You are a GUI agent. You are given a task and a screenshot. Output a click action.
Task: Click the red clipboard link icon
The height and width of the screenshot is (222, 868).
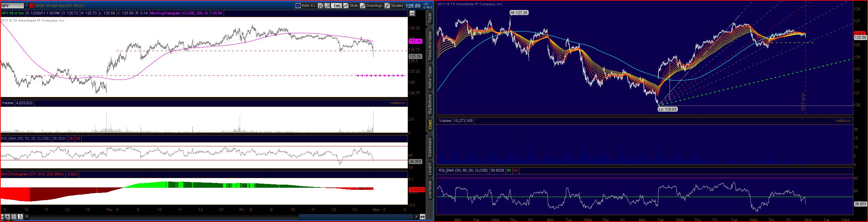[32, 6]
